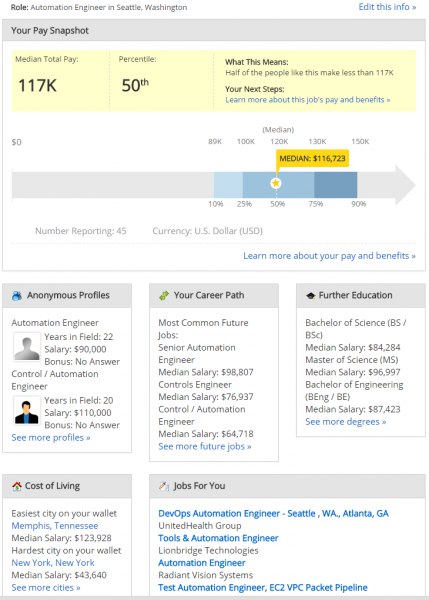The height and width of the screenshot is (600, 429).
Task: Click Controls Engineer future job text
Action: click(x=195, y=385)
